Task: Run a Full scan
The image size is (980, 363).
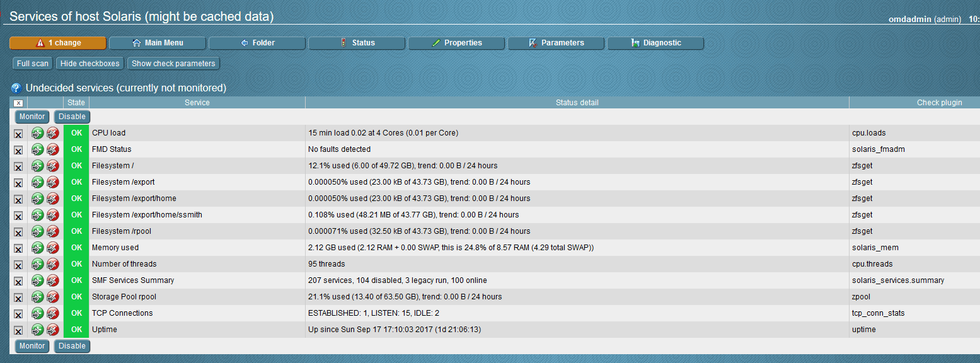Action: click(x=33, y=64)
